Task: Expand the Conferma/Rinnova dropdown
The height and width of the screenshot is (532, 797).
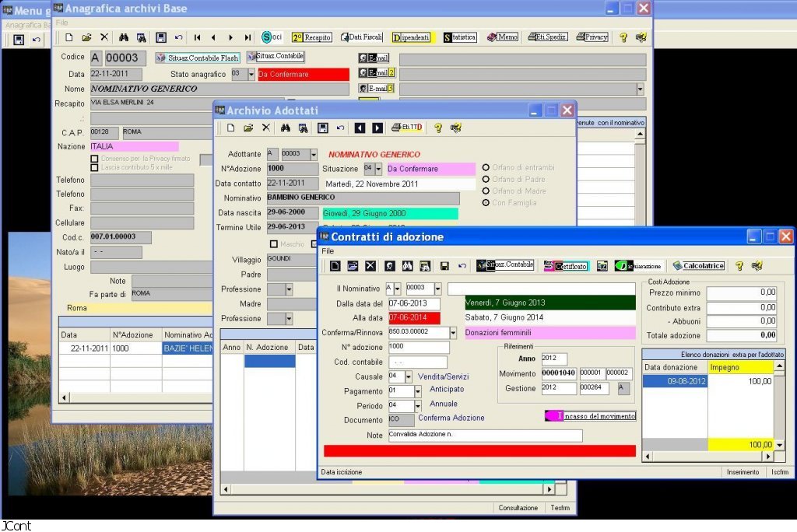Action: (454, 333)
